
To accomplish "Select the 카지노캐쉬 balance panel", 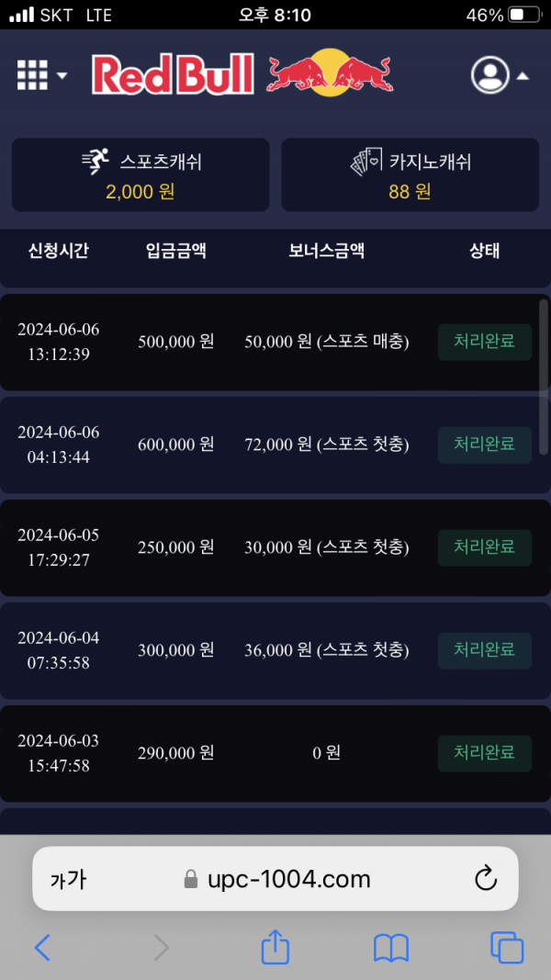I will 410,175.
